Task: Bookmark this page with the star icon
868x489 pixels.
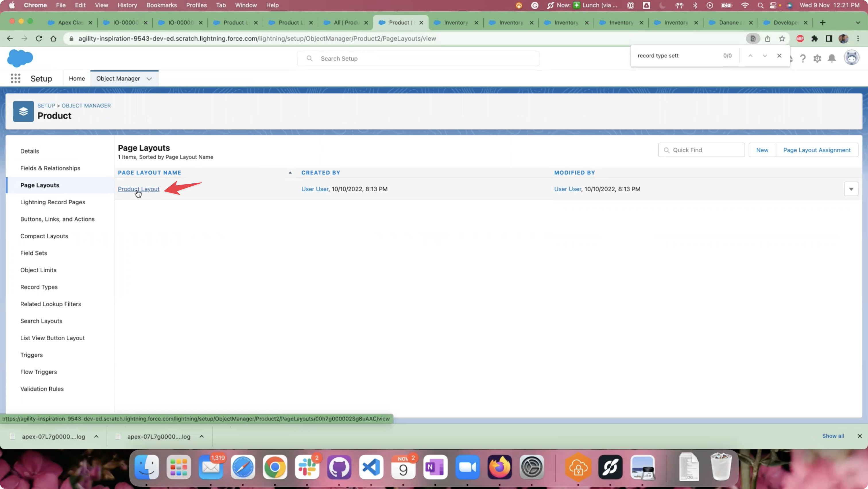Action: pos(782,39)
